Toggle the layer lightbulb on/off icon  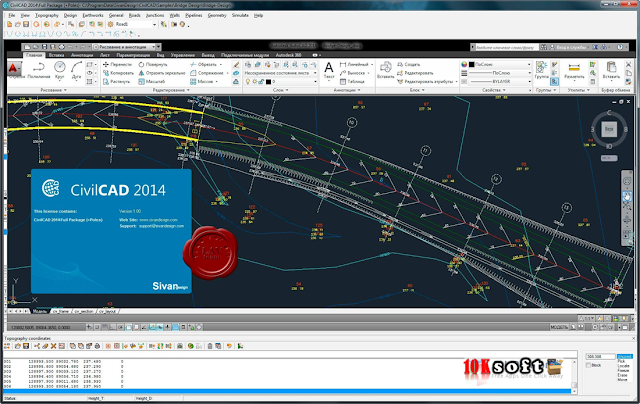click(247, 82)
